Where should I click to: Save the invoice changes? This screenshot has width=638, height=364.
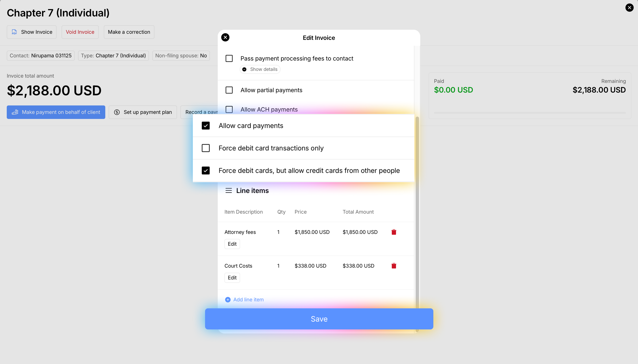pyautogui.click(x=319, y=319)
